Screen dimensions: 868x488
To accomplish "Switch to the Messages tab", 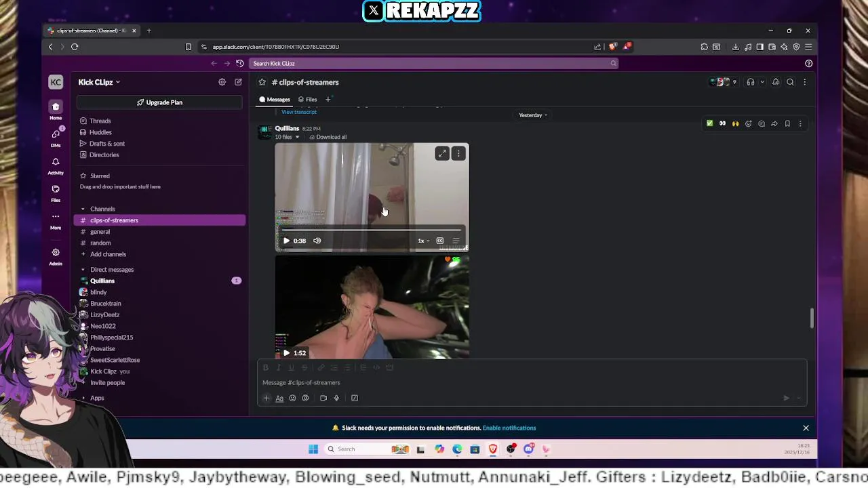I will pos(275,100).
